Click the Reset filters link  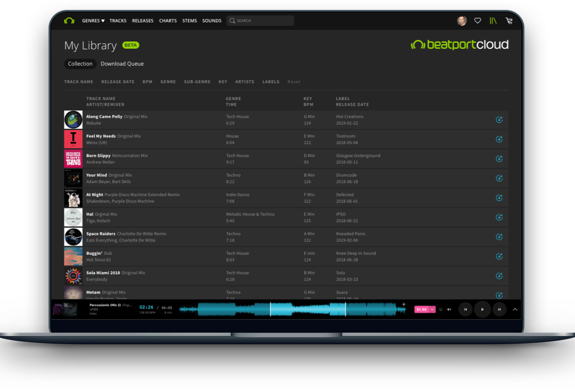(294, 82)
